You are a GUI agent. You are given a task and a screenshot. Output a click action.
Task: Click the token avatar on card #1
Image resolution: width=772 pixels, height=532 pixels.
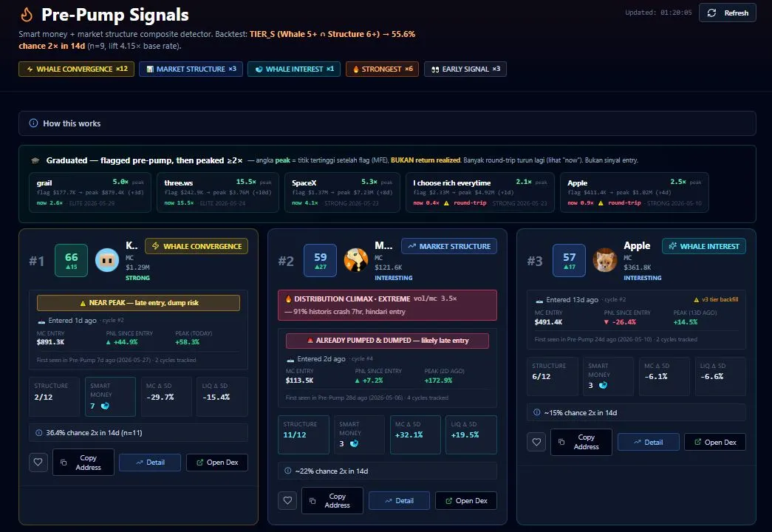107,260
